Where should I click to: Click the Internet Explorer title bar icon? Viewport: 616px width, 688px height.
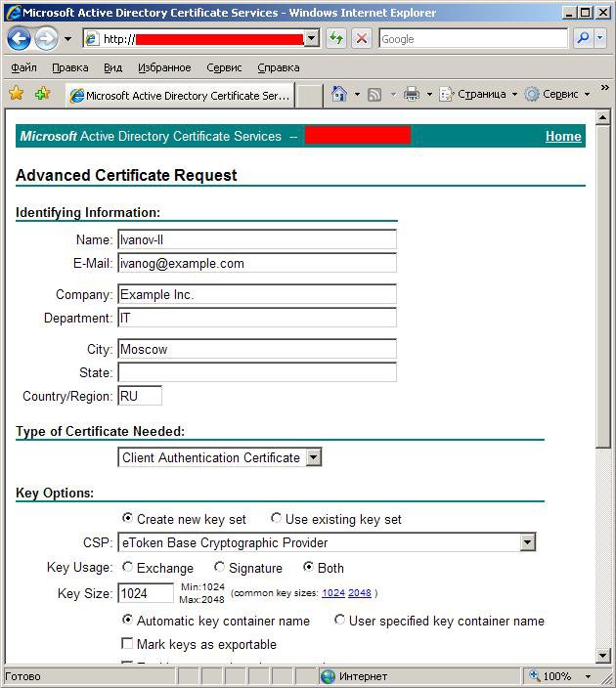tap(14, 13)
